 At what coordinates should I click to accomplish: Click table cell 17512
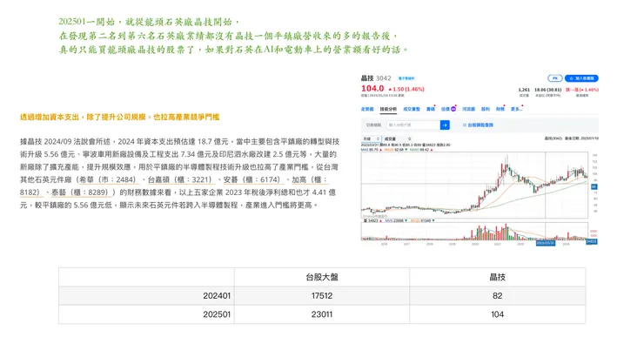click(x=322, y=296)
